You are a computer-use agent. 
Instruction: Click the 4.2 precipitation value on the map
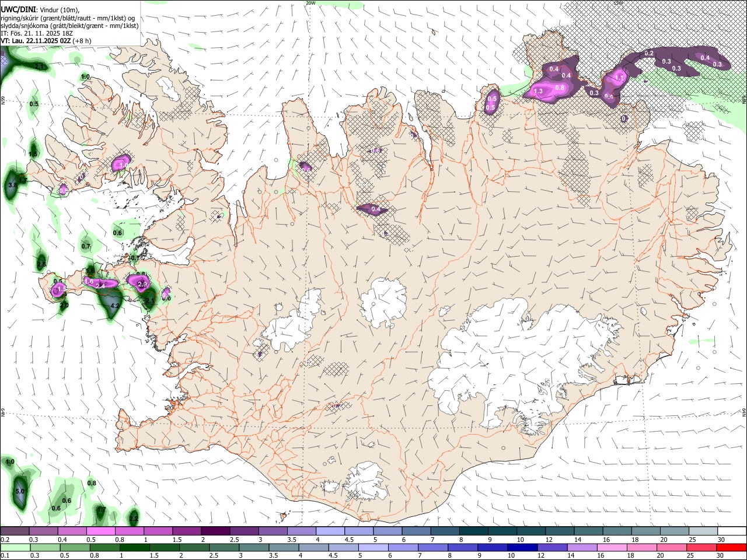coord(115,306)
